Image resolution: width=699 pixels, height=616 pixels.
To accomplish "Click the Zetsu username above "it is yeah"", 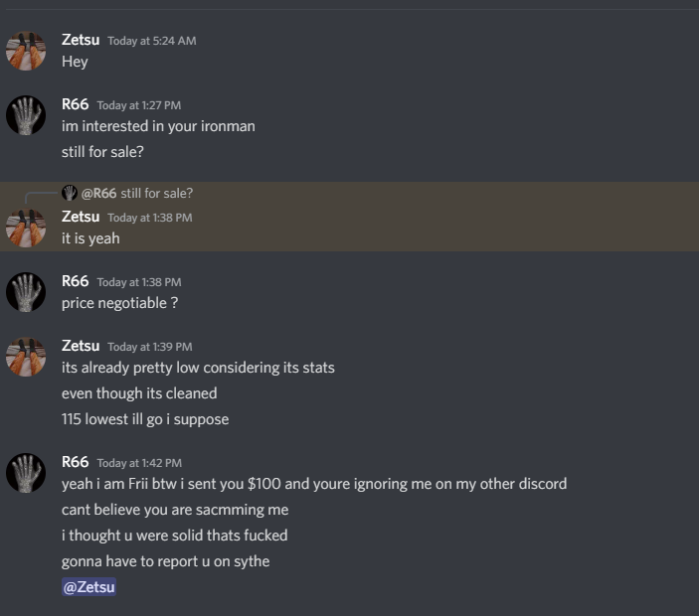I will click(81, 217).
